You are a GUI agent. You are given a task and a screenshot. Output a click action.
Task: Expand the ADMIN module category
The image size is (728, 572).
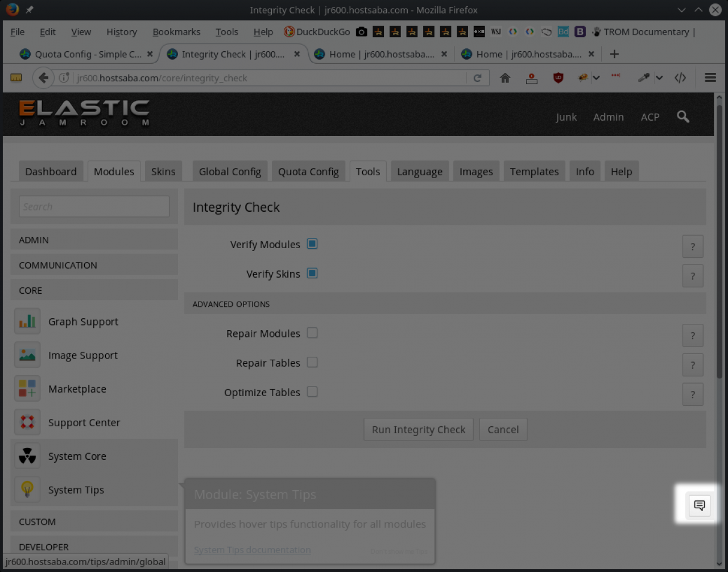pos(94,240)
